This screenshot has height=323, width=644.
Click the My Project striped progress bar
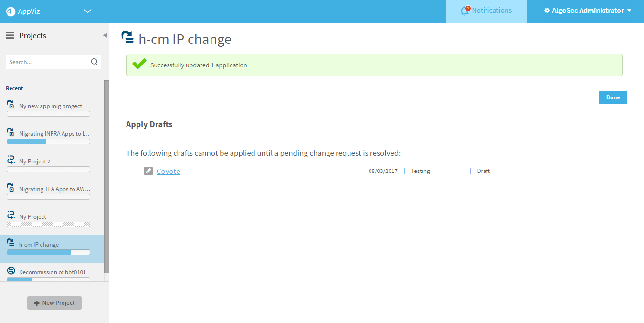pyautogui.click(x=48, y=225)
